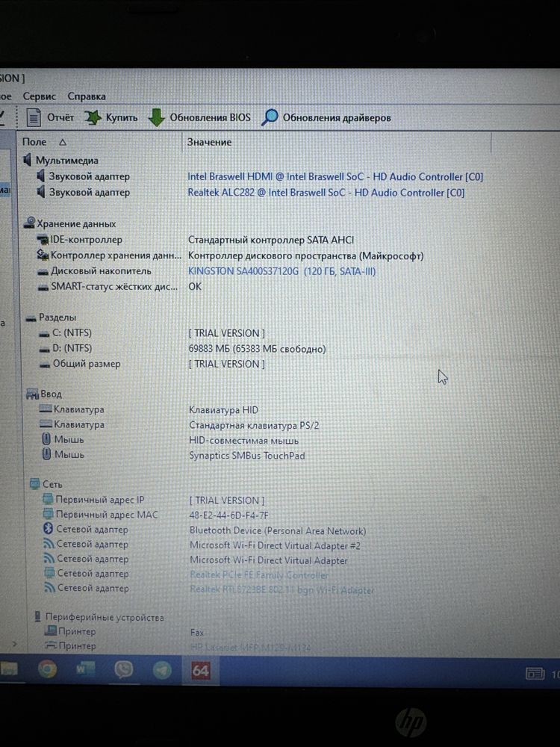Click the Первичный адрес MAC row icon
Image resolution: width=560 pixels, height=747 pixels.
point(48,514)
